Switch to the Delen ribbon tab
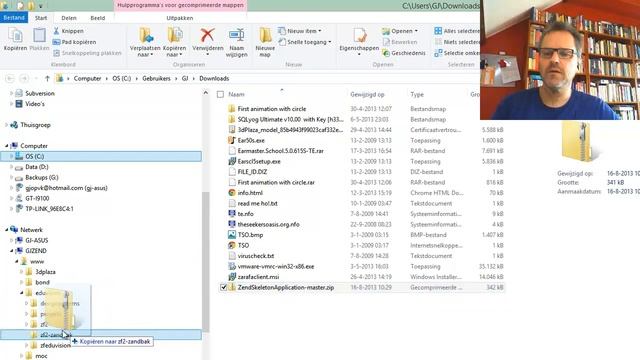Screen dimensions: 640x360 pos(69,18)
